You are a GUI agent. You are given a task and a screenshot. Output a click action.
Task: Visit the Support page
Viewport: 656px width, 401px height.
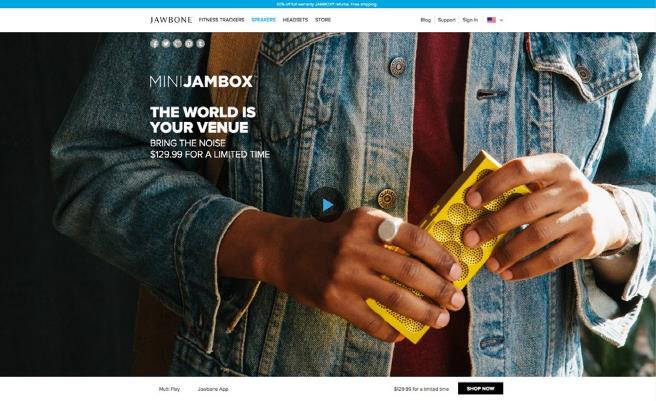click(446, 20)
